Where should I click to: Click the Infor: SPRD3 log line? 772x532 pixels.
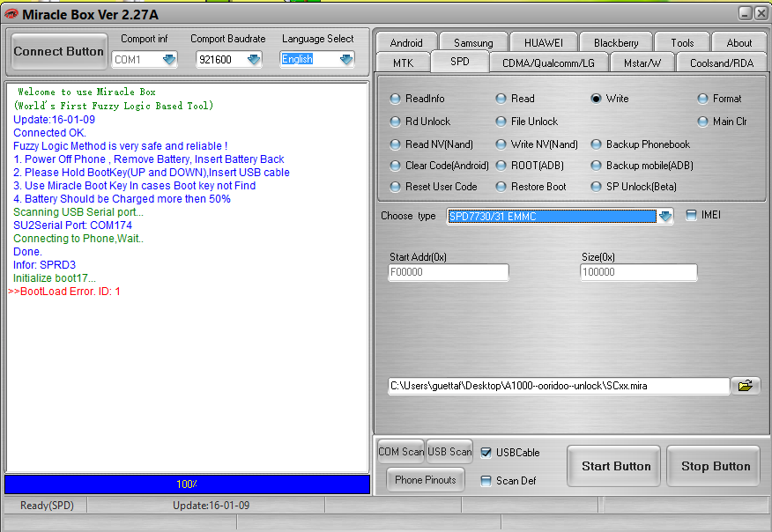pyautogui.click(x=44, y=265)
